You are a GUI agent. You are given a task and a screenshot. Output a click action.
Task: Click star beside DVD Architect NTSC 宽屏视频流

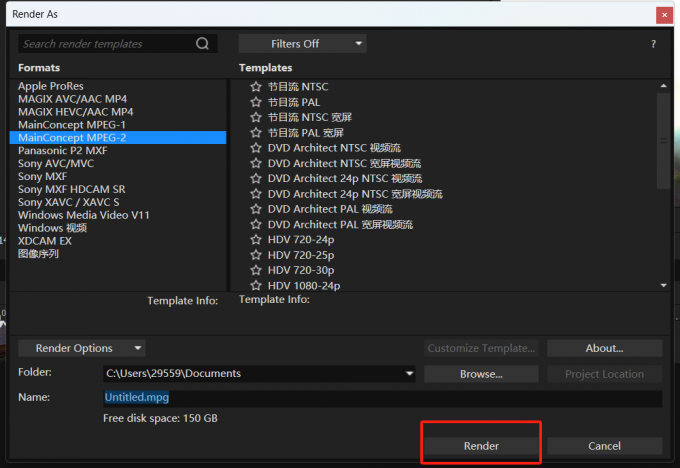256,163
